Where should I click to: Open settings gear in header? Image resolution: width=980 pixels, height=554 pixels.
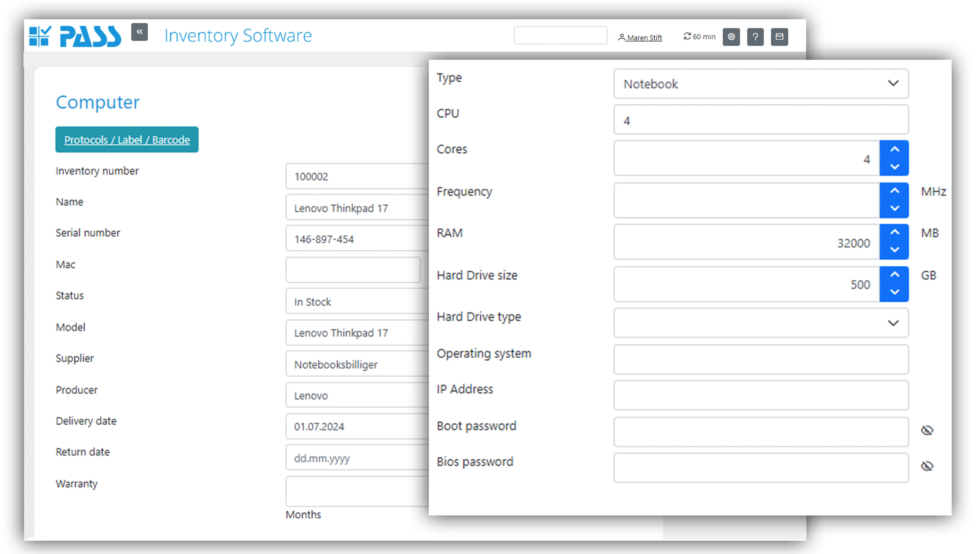point(731,37)
